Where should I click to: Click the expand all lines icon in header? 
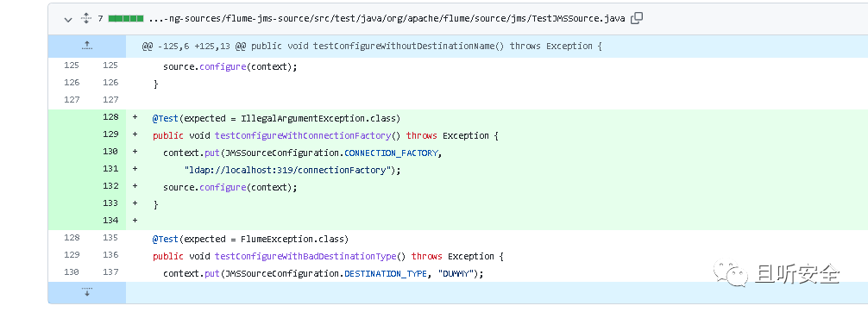tap(85, 18)
